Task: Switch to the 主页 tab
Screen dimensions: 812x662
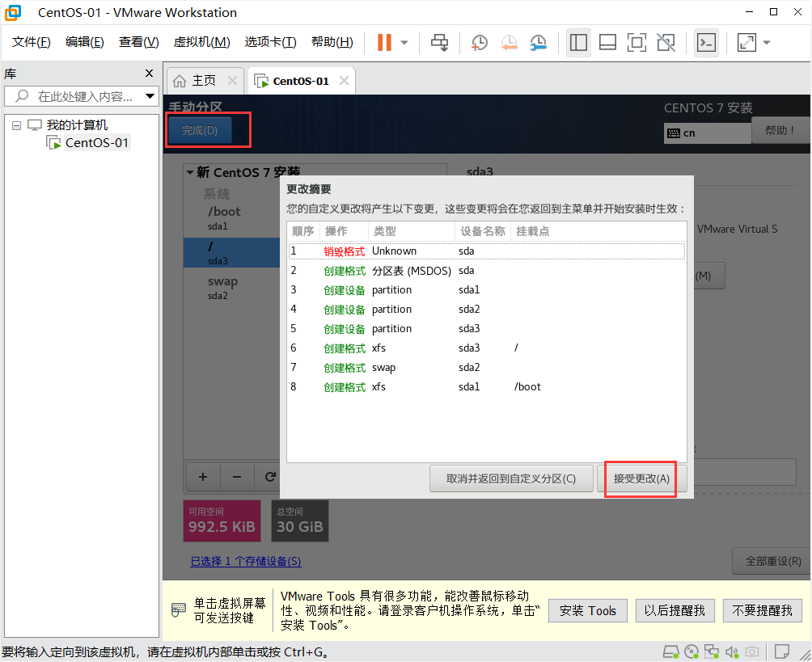Action: [204, 80]
